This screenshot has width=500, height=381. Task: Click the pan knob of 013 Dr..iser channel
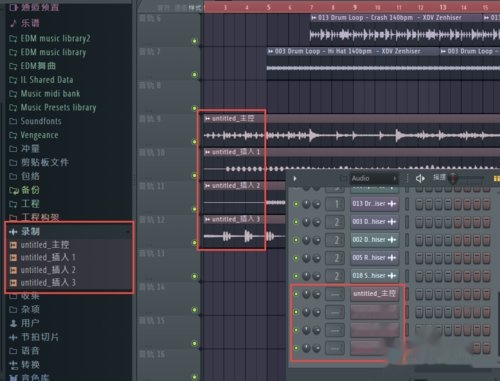point(306,204)
